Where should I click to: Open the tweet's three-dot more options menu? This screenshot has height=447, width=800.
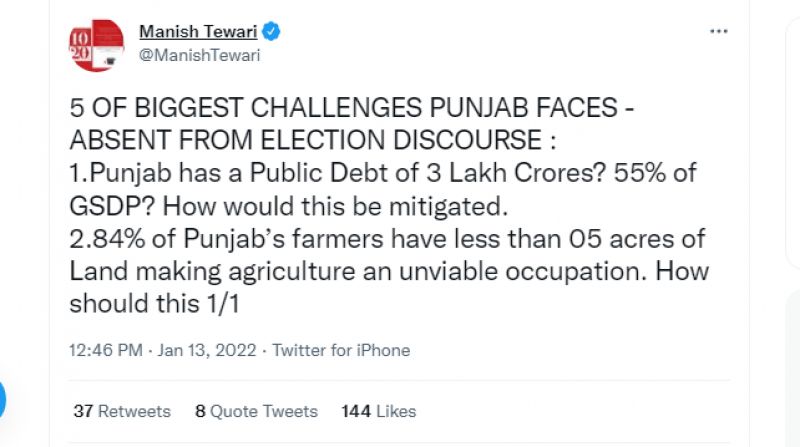[x=718, y=32]
